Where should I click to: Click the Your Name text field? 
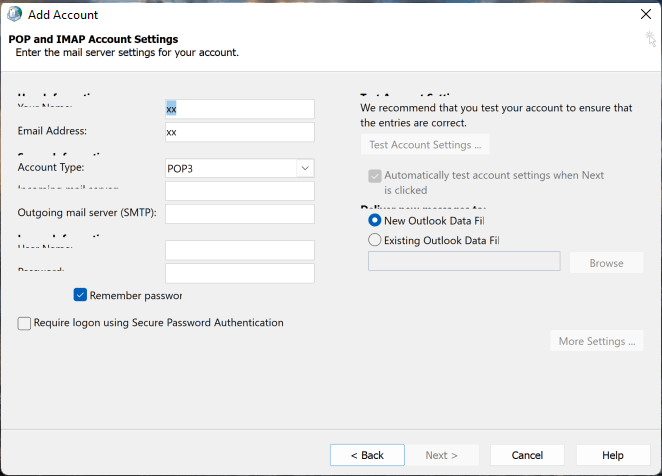tap(240, 109)
